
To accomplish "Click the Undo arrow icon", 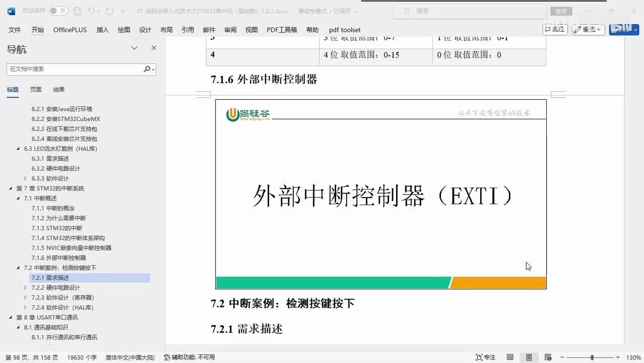I will [x=91, y=11].
